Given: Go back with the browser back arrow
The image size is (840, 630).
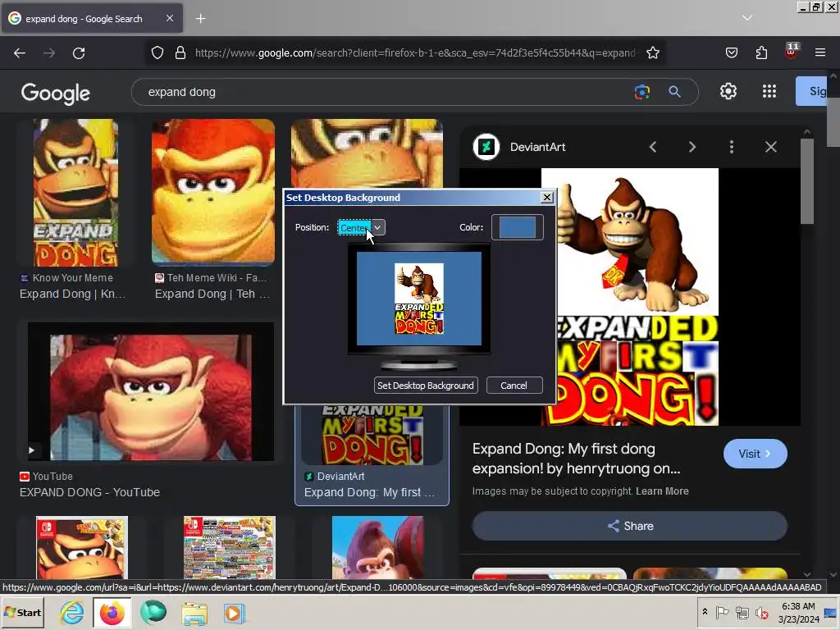Looking at the screenshot, I should 20,53.
